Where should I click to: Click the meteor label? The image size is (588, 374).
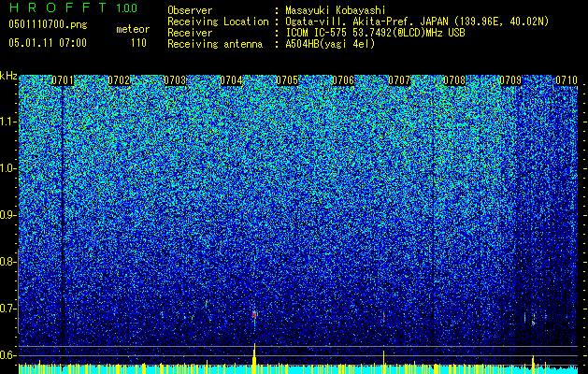click(133, 29)
